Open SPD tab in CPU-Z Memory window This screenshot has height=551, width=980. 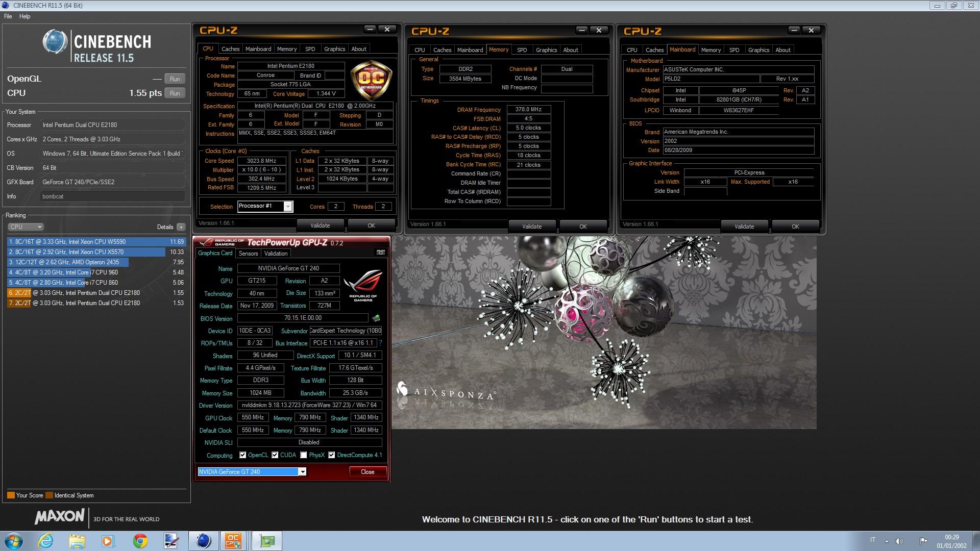coord(522,50)
